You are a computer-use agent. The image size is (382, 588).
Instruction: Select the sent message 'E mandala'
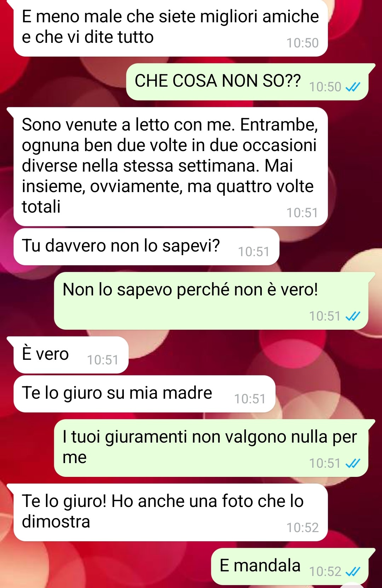[x=290, y=566]
